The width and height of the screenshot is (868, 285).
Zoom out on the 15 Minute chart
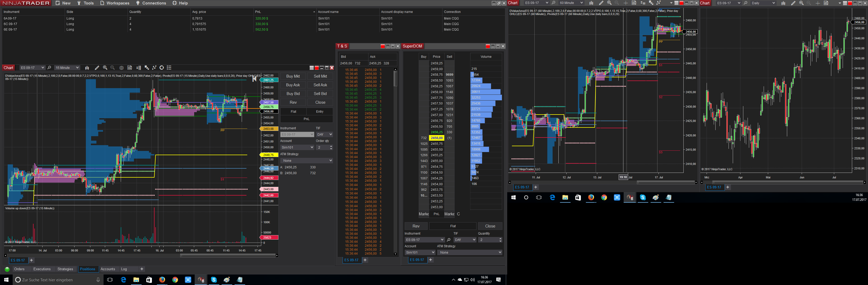coord(113,68)
